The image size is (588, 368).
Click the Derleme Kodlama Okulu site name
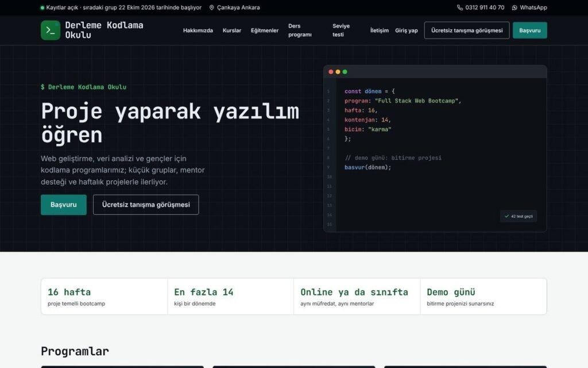tap(105, 30)
